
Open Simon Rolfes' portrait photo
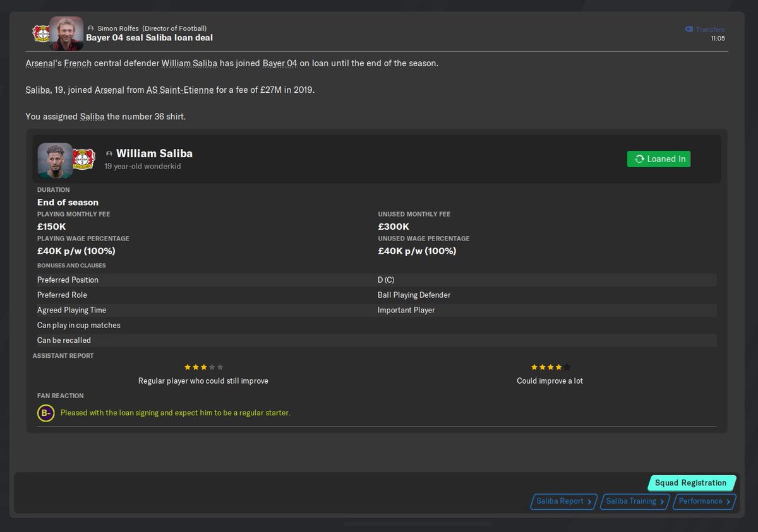pyautogui.click(x=66, y=33)
